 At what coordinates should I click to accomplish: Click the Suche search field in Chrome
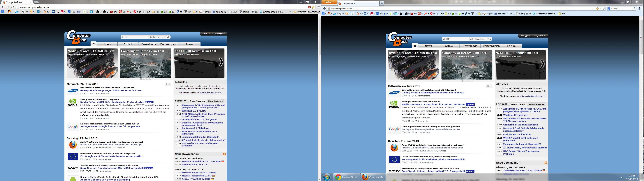coord(134,37)
